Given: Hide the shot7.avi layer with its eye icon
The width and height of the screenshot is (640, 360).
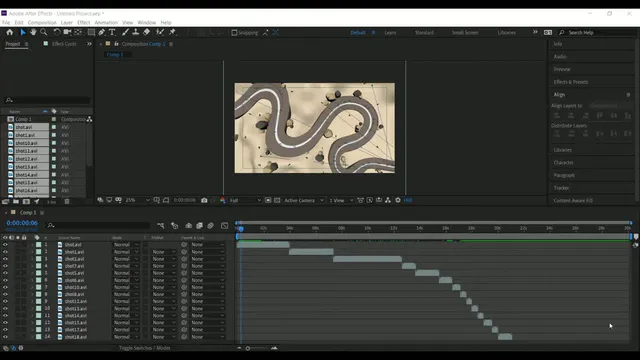Looking at the screenshot, I should 5,266.
